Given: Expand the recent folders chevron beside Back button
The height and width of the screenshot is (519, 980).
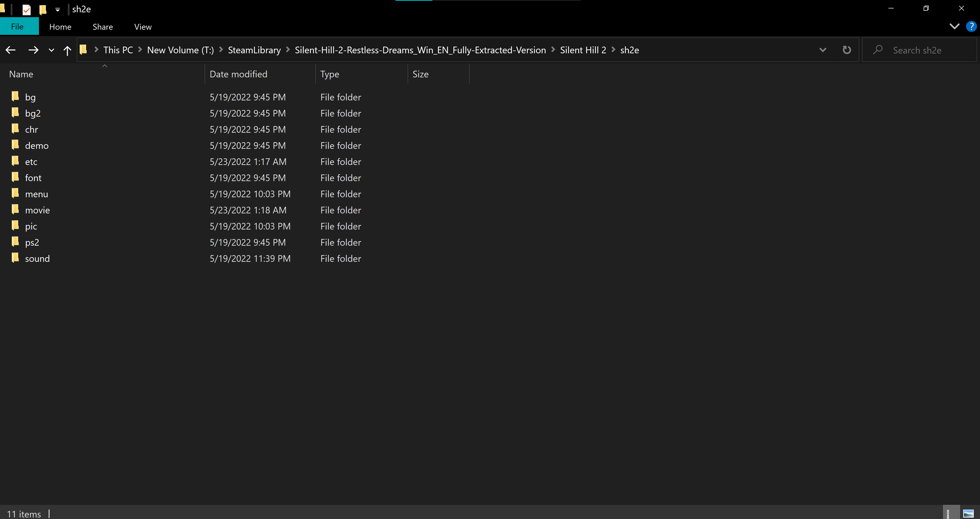Looking at the screenshot, I should [51, 50].
